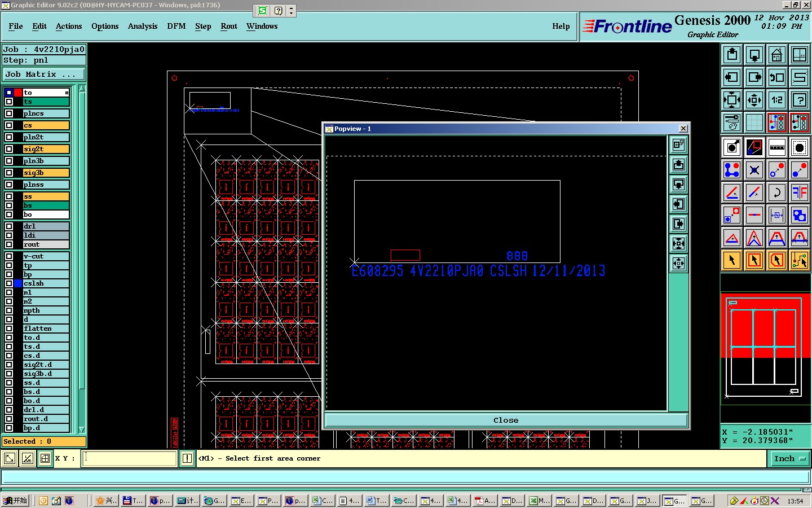The image size is (812, 508).
Task: Click top linked-windows icon in Popview sidebar
Action: 679,145
